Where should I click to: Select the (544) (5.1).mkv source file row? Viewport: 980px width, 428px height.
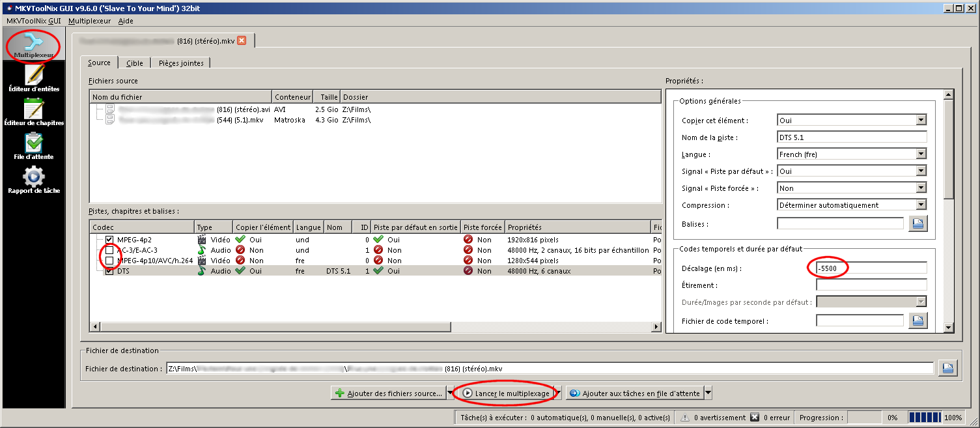point(376,120)
